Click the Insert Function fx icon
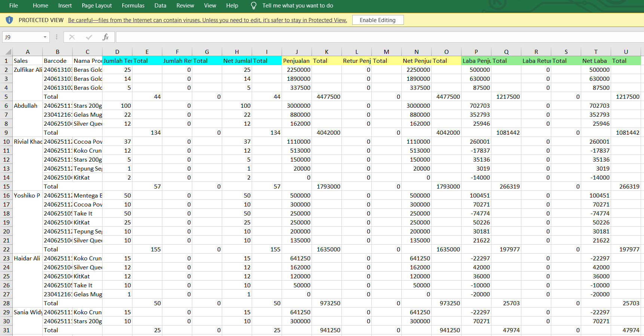 (x=105, y=37)
